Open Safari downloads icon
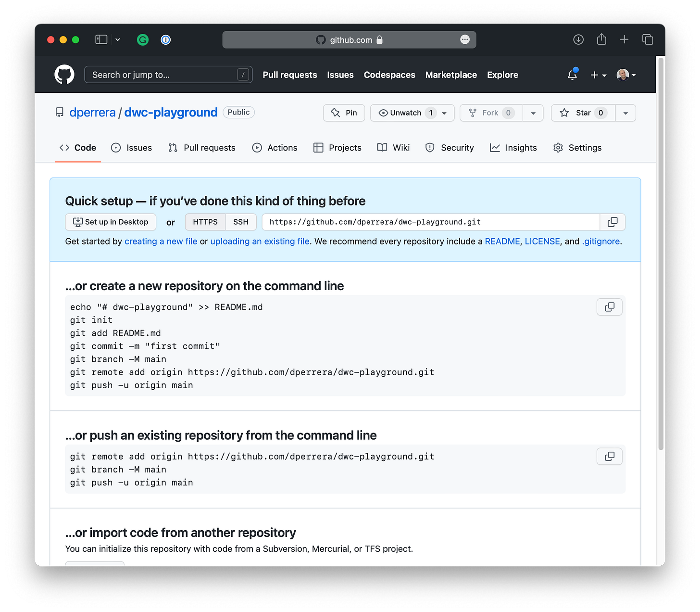 pos(578,39)
